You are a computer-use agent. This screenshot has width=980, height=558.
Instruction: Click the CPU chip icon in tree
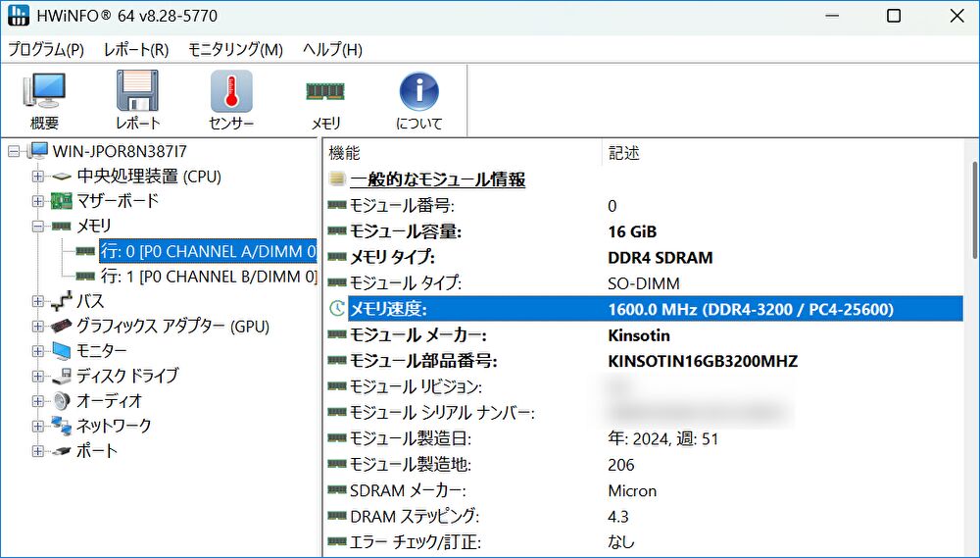61,177
